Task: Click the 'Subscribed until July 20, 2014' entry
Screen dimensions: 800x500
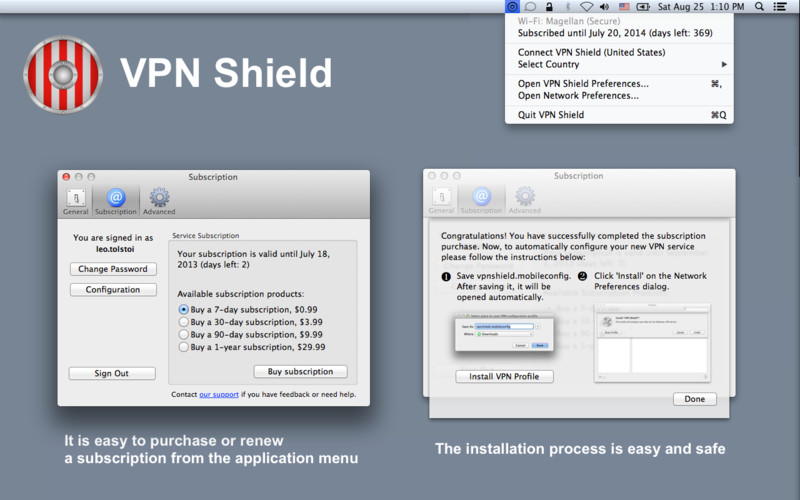Action: [619, 33]
